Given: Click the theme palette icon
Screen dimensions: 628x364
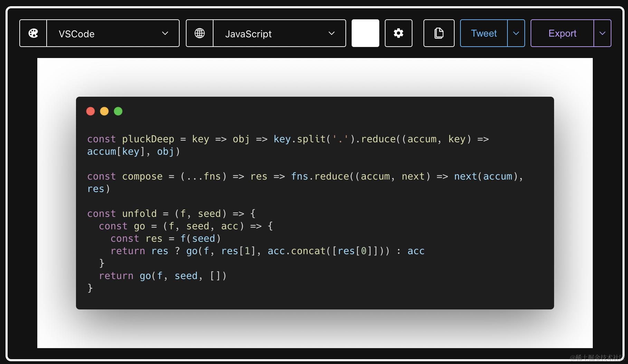Looking at the screenshot, I should 33,33.
